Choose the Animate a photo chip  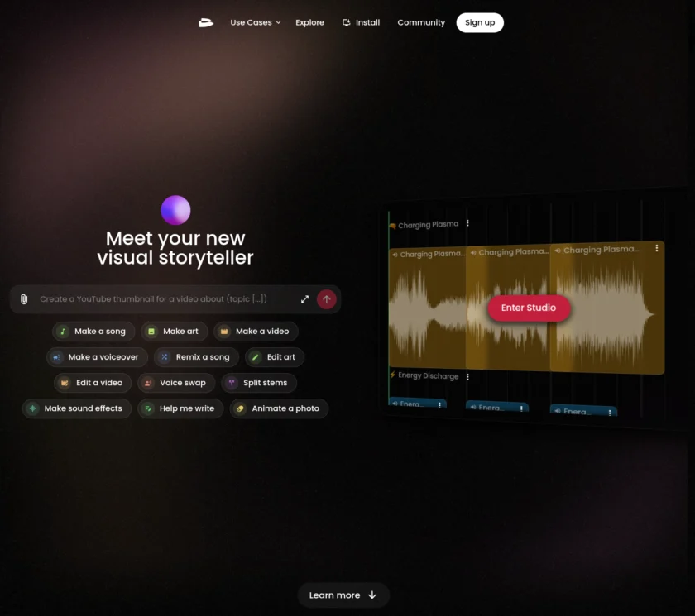(x=280, y=408)
